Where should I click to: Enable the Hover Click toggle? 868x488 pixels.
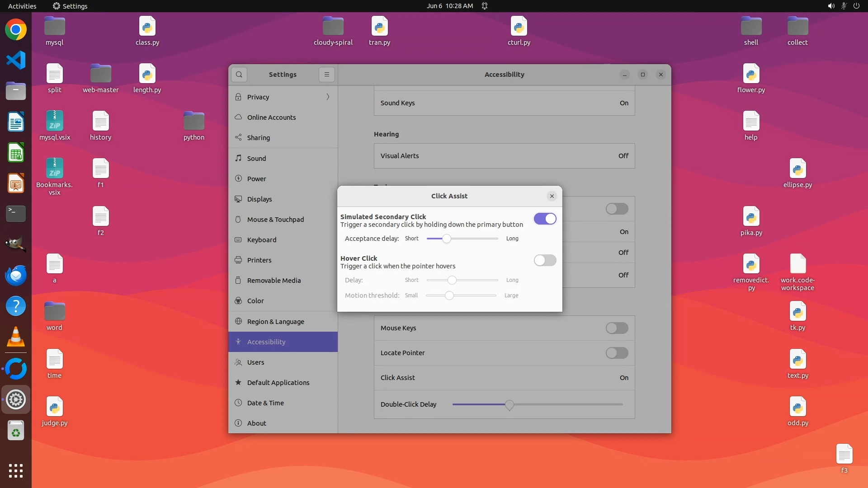(x=545, y=260)
